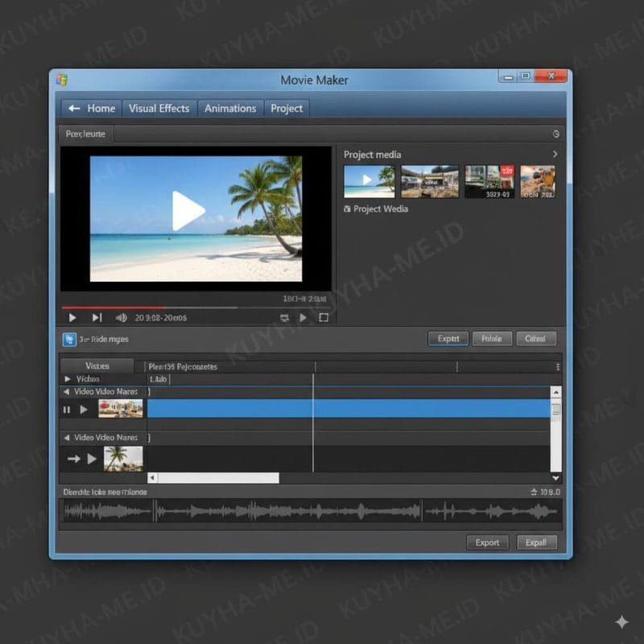This screenshot has height=644, width=644.
Task: Click the next frame button in playback controls
Action: coord(97,318)
